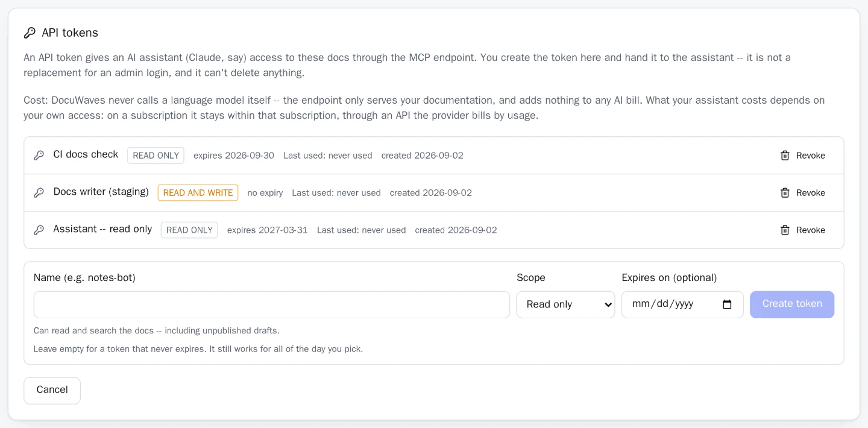This screenshot has width=868, height=428.
Task: Click the paragraph starting 'Cost: DocuWaves never calls'
Action: tap(424, 108)
